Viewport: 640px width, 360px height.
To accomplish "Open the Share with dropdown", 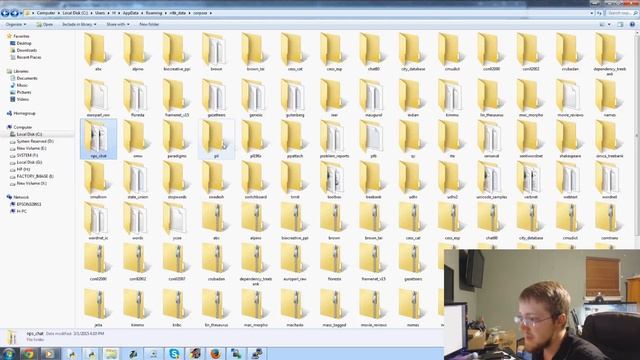I will pyautogui.click(x=118, y=24).
